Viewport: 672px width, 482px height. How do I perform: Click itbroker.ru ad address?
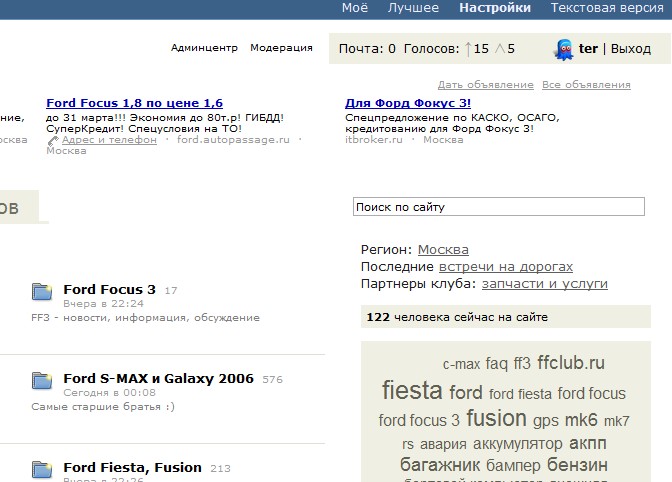click(x=374, y=140)
